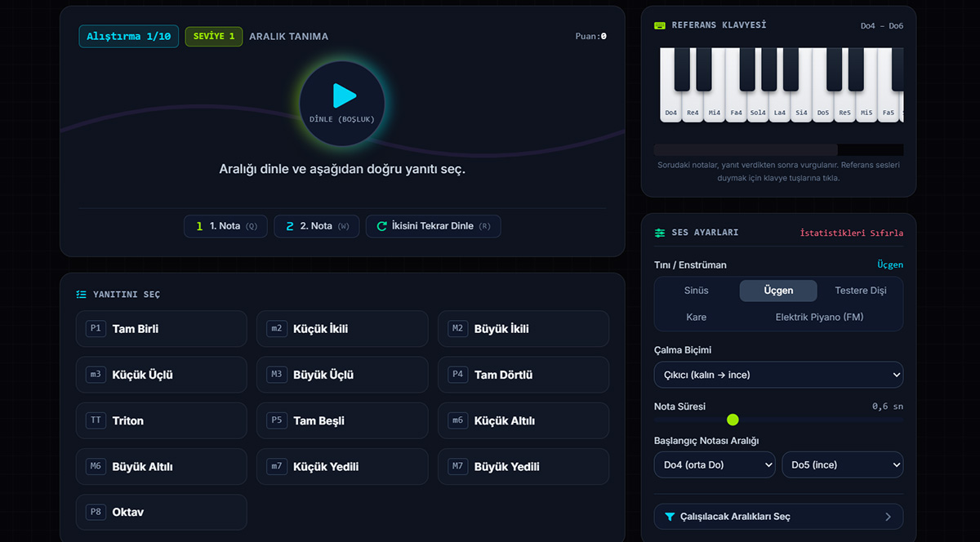Click the "Alıştırma 1/10" badge
Image resolution: width=980 pixels, height=542 pixels.
click(x=129, y=37)
